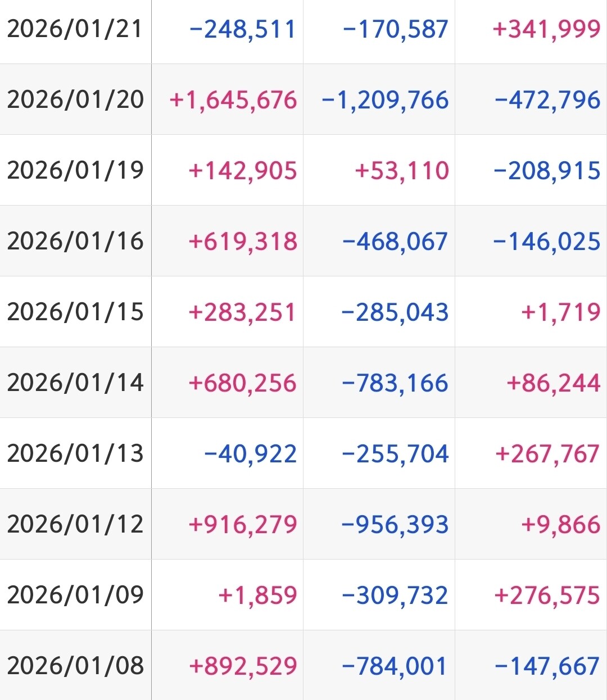
Task: Tap the 2026/01/12 date cell
Action: coord(75,524)
